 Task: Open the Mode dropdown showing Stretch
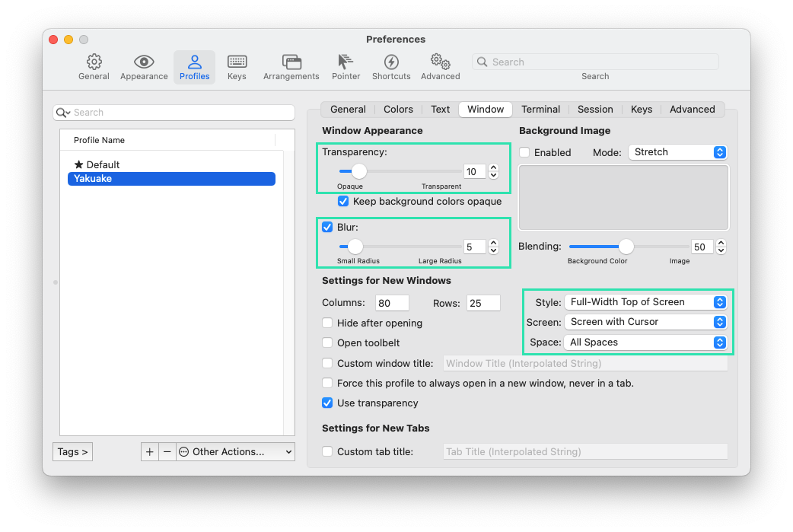click(x=677, y=152)
